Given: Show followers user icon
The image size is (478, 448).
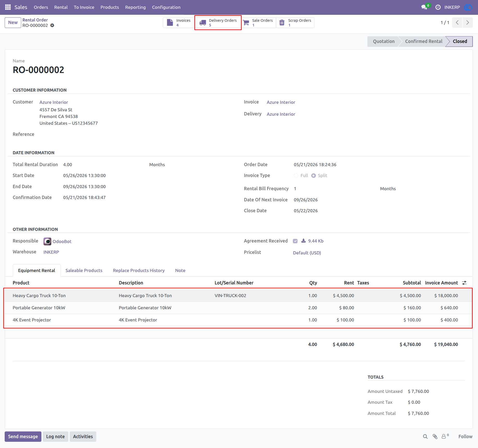Looking at the screenshot, I should (x=445, y=436).
